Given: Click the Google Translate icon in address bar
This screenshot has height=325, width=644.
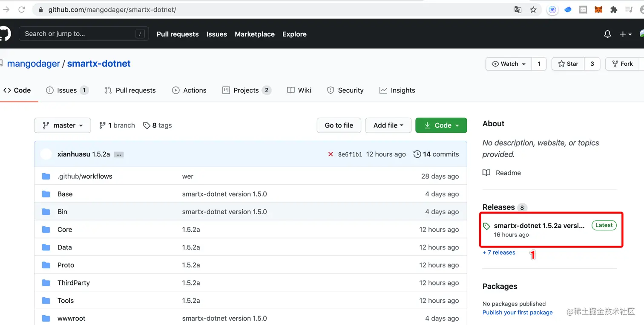Looking at the screenshot, I should pyautogui.click(x=518, y=9).
